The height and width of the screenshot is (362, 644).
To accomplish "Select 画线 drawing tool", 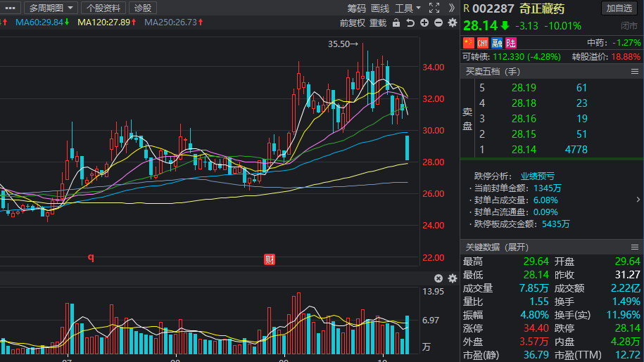I will (379, 8).
